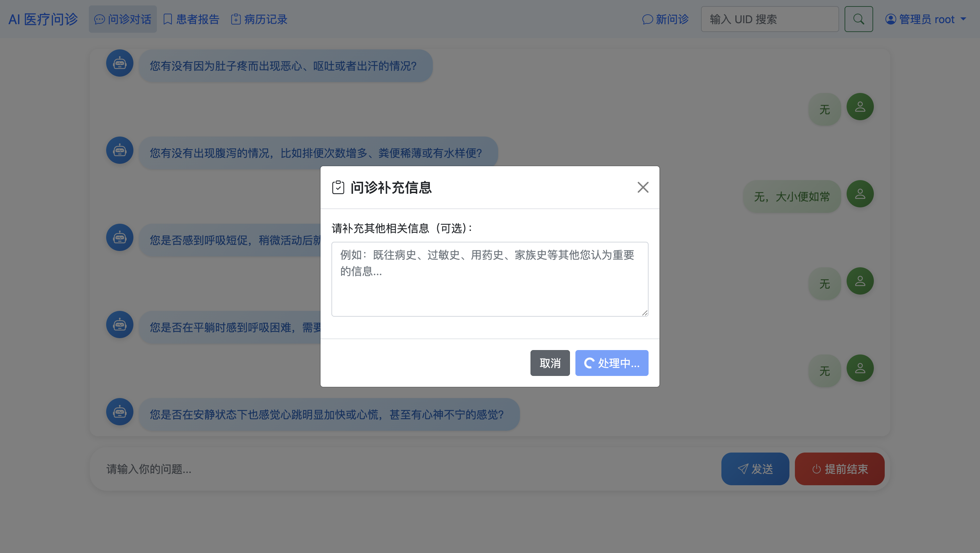This screenshot has height=553, width=980.
Task: Open the 患者报告 tab
Action: 191,19
